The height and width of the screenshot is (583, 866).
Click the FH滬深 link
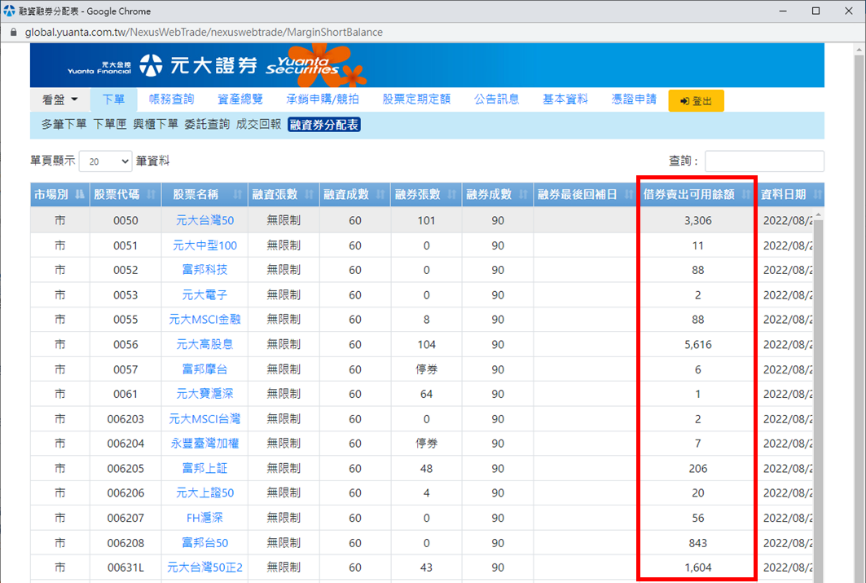pyautogui.click(x=205, y=518)
